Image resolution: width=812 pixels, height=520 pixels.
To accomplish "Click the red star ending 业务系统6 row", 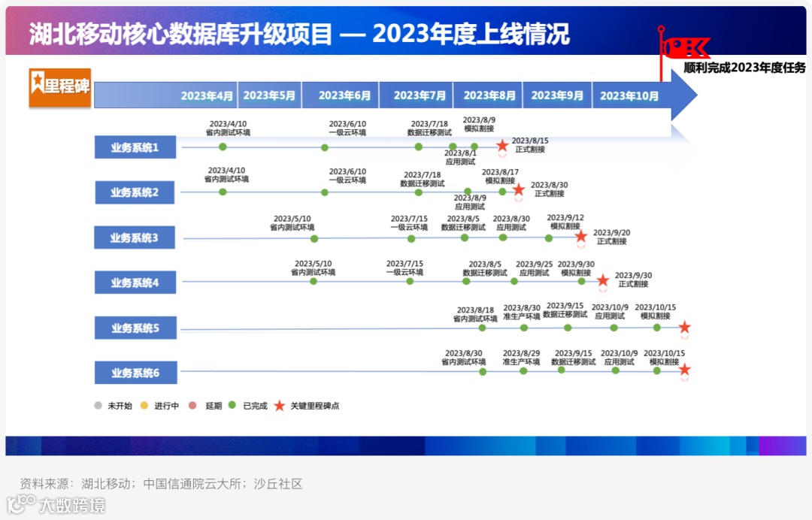I will click(x=685, y=370).
